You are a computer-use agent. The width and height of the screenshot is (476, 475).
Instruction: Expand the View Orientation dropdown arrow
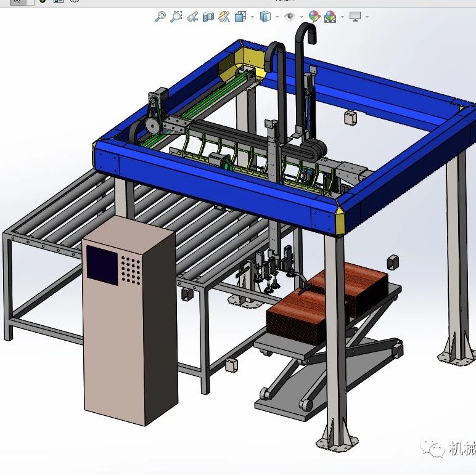tap(253, 17)
